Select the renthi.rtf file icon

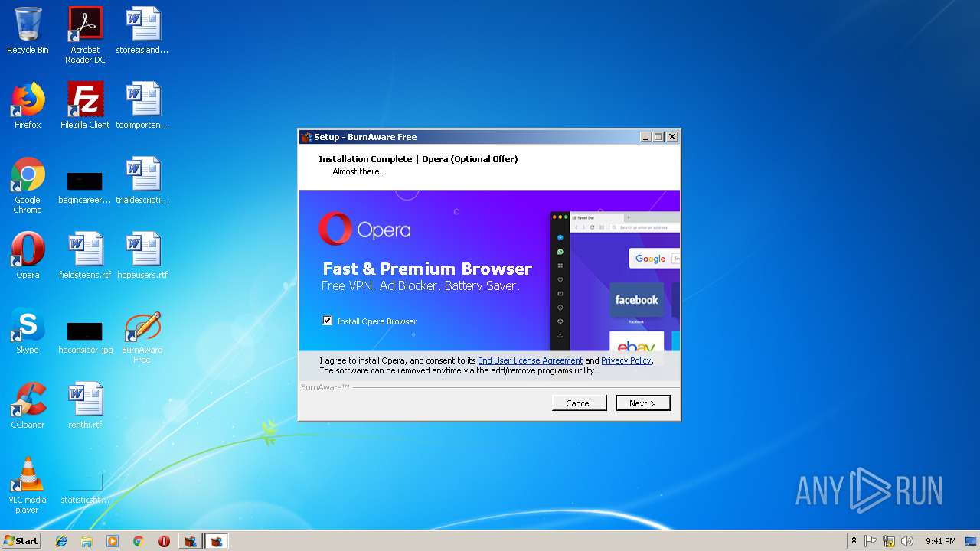pos(85,406)
